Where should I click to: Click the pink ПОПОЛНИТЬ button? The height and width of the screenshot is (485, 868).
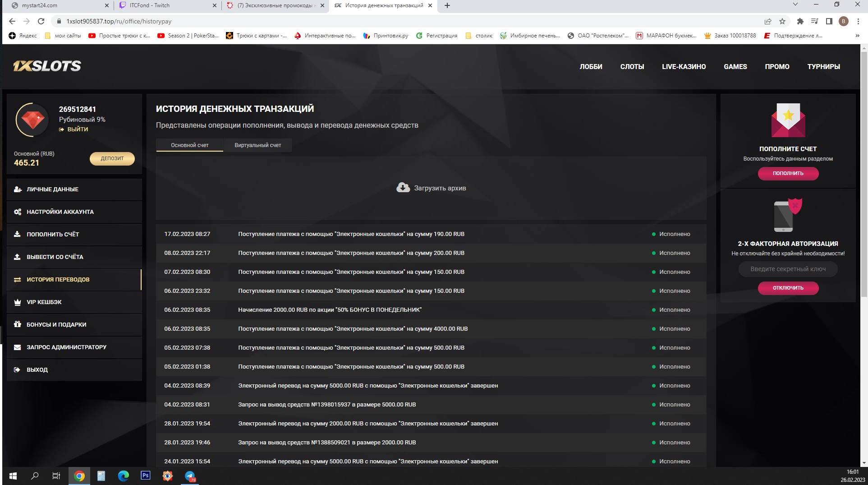point(788,173)
